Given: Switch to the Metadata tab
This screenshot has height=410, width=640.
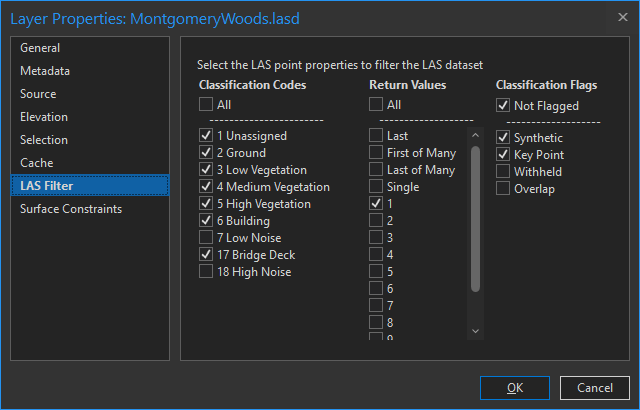Looking at the screenshot, I should (45, 71).
